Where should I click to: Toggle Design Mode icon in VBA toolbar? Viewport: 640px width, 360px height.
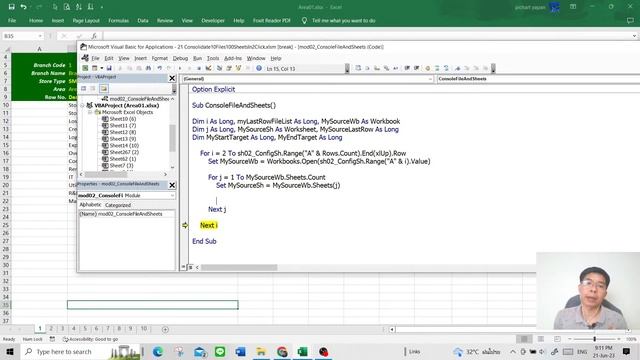point(208,68)
